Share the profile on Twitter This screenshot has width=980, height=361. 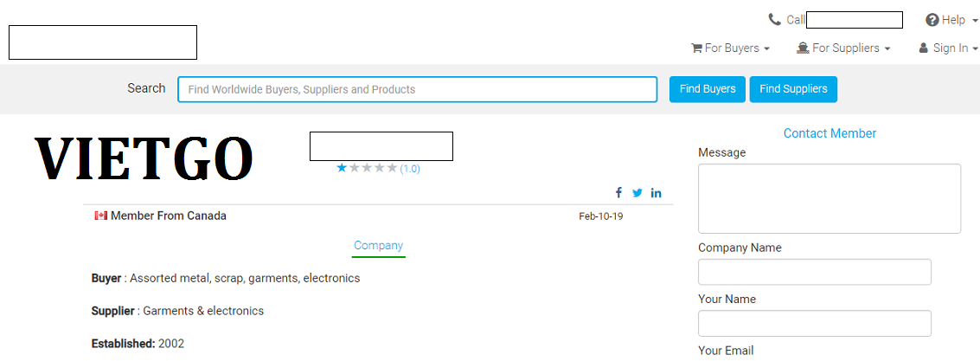637,193
